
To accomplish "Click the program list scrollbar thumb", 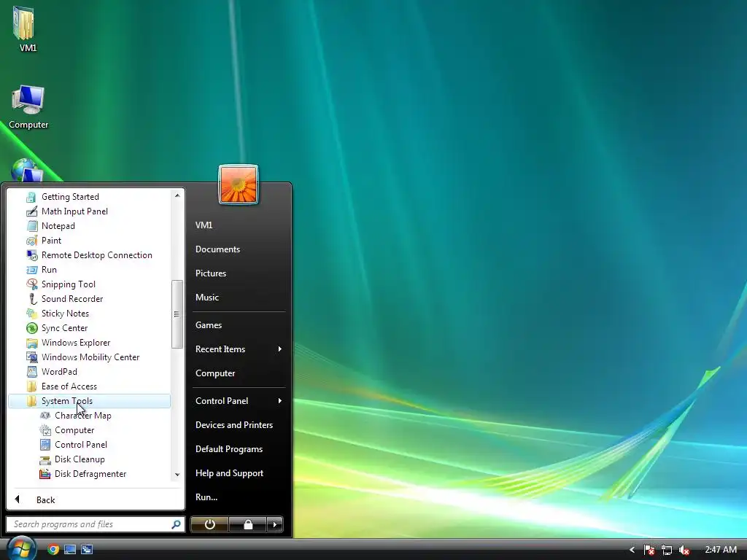I will tap(177, 314).
